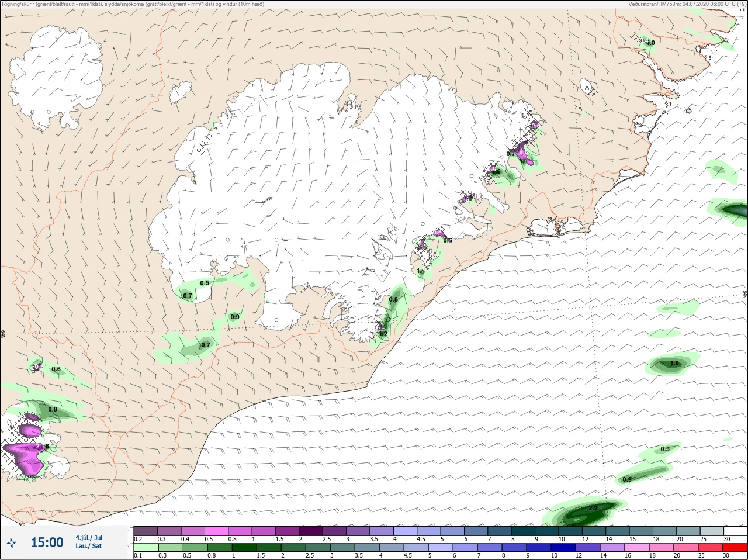748x560 pixels.
Task: Click the '4.júl./ Jul' date label
Action: click(x=89, y=538)
